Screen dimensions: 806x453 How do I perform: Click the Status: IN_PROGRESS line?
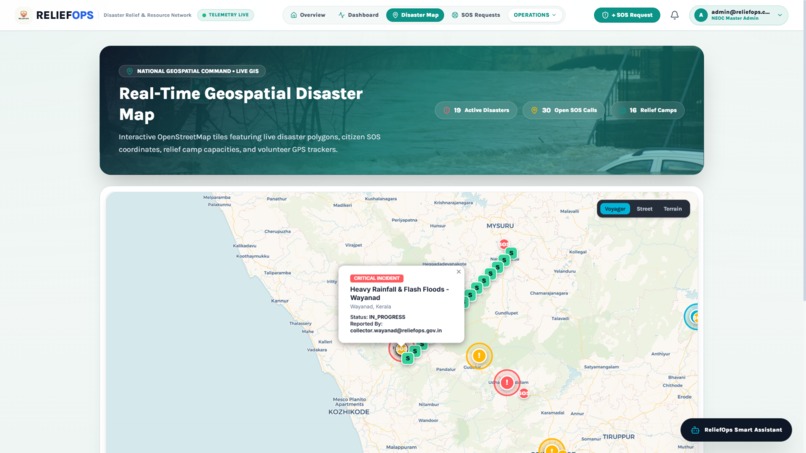point(377,317)
